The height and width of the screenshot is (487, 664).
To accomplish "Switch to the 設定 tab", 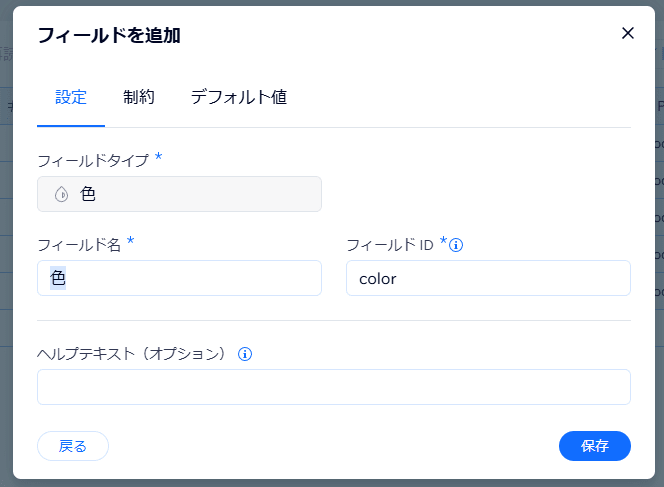I will pos(71,97).
